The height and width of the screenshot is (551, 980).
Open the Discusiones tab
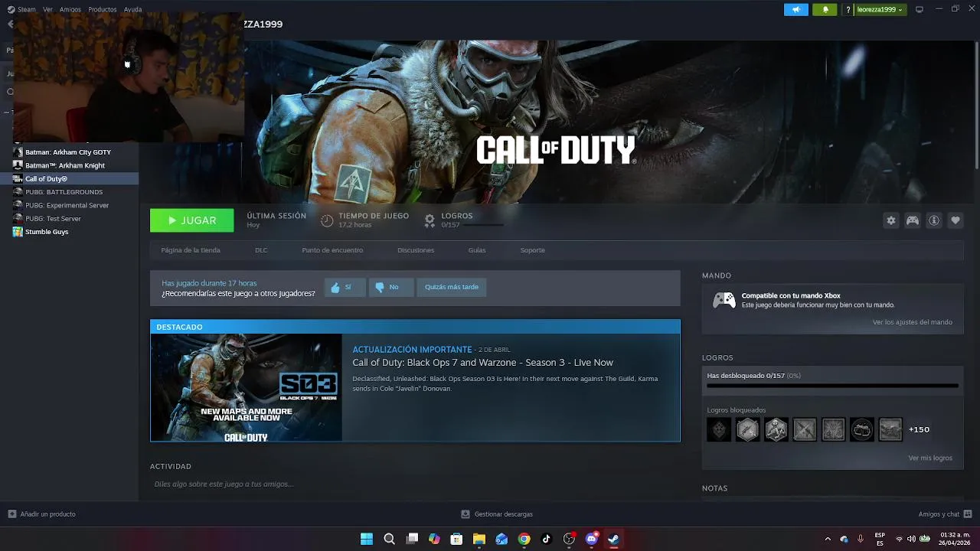pos(416,250)
